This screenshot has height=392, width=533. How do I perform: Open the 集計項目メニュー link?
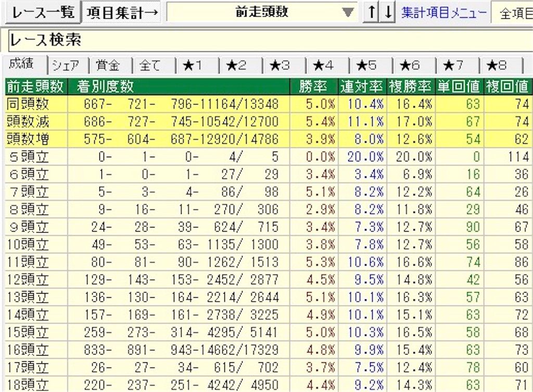click(443, 13)
